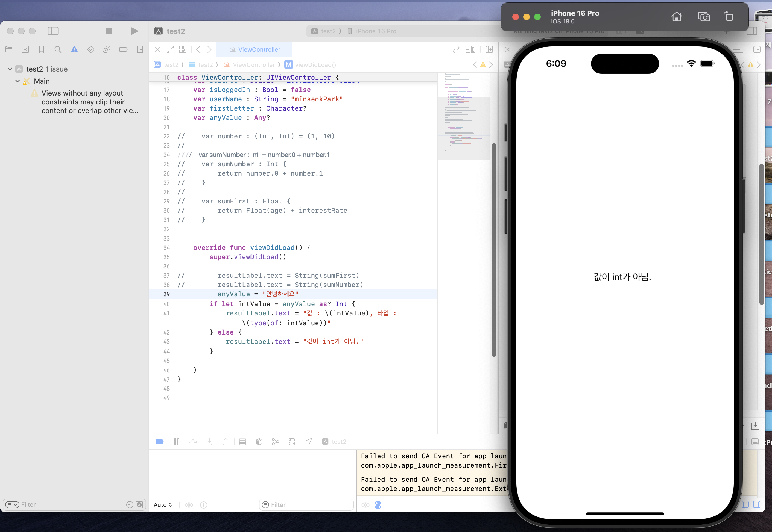Open the Find navigator magnifier icon

58,50
